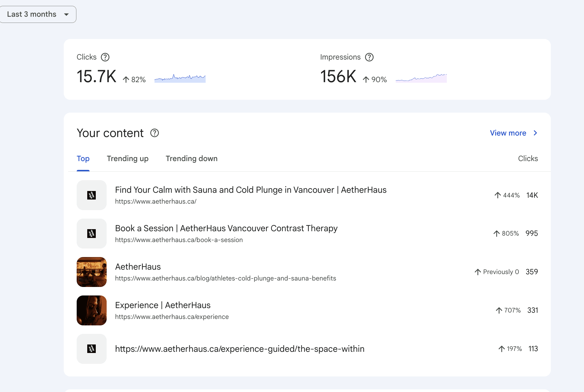Click the athletes cold plunge blog URL
The height and width of the screenshot is (392, 584).
pyautogui.click(x=225, y=278)
